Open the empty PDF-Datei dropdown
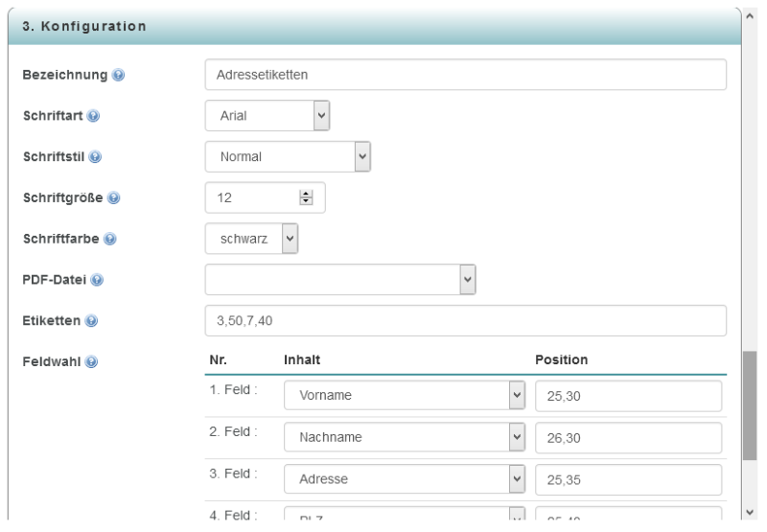This screenshot has width=767, height=532. click(341, 279)
